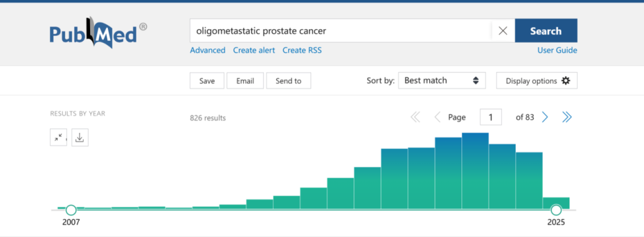This screenshot has height=237, width=644.
Task: Click the tallest bar in the year histogram
Action: (x=475, y=171)
